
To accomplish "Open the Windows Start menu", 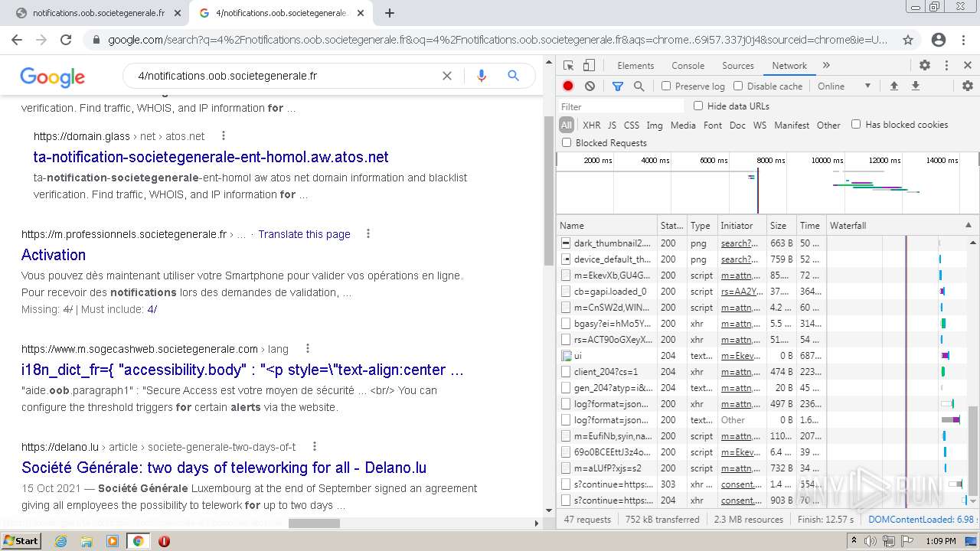I will coord(21,541).
